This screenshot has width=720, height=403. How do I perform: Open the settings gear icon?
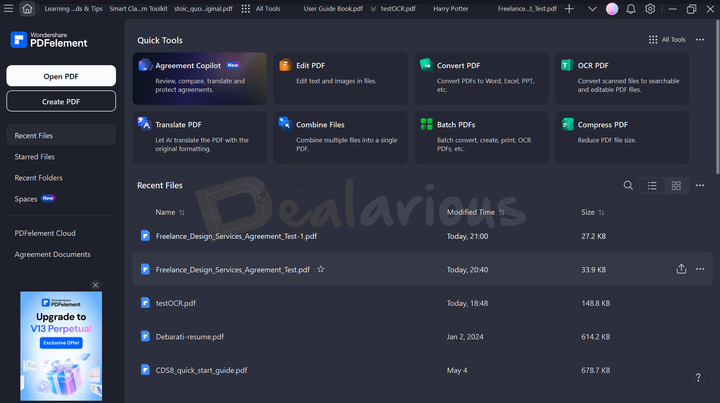point(650,9)
